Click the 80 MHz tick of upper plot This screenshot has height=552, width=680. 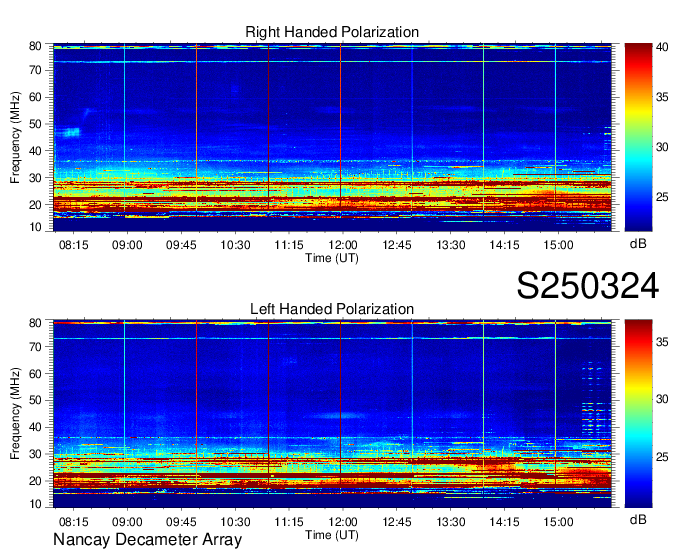(x=35, y=46)
